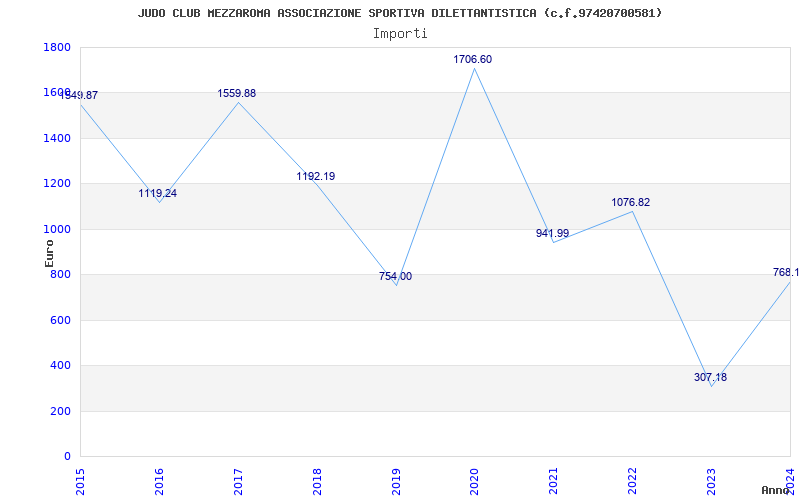The width and height of the screenshot is (800, 500).
Task: Select the 754.00 data label
Action: (395, 277)
